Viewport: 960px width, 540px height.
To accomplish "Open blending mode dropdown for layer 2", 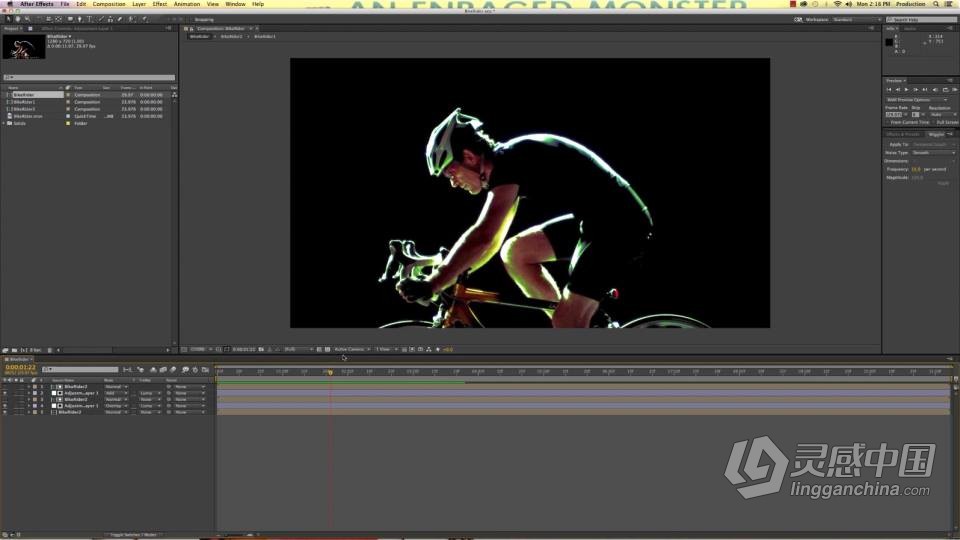I will click(x=116, y=393).
